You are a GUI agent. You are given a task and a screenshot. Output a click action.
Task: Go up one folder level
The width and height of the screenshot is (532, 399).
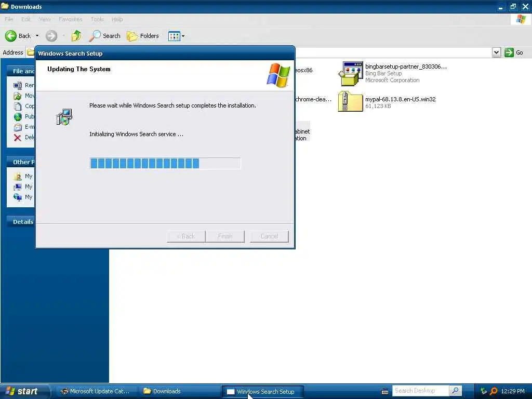click(76, 36)
